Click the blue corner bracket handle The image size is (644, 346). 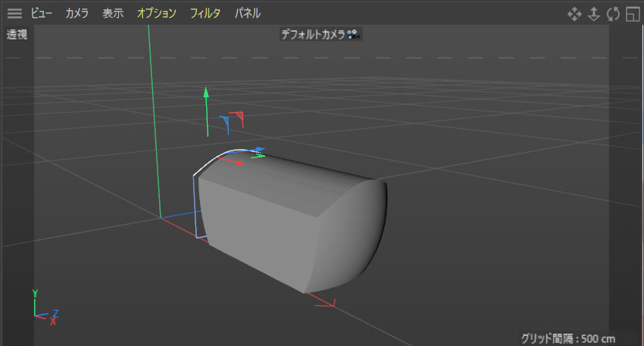pos(225,122)
